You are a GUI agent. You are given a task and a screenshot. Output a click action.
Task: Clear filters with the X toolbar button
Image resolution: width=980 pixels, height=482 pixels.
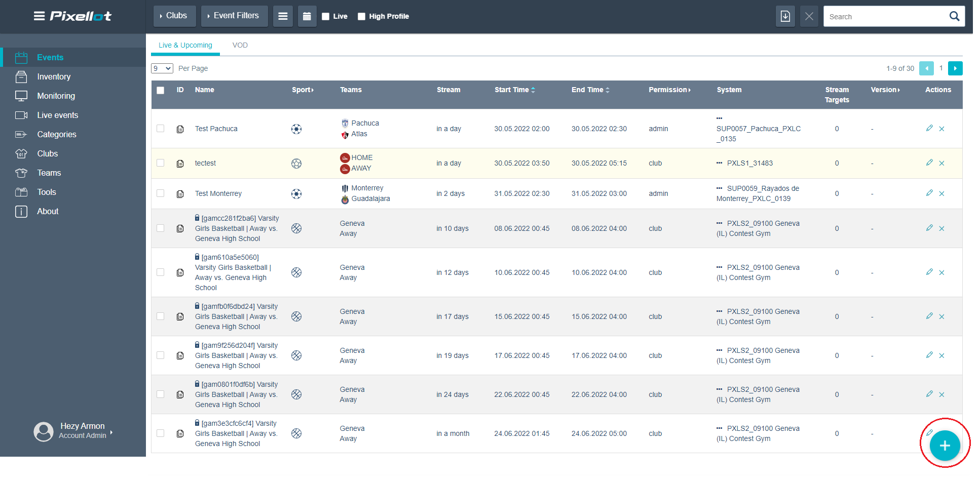(809, 16)
